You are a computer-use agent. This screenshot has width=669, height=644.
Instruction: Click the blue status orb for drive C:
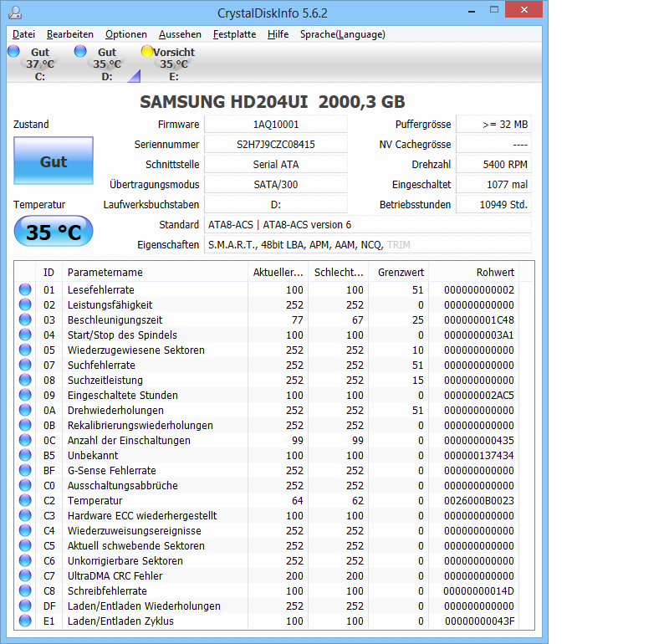tap(13, 51)
